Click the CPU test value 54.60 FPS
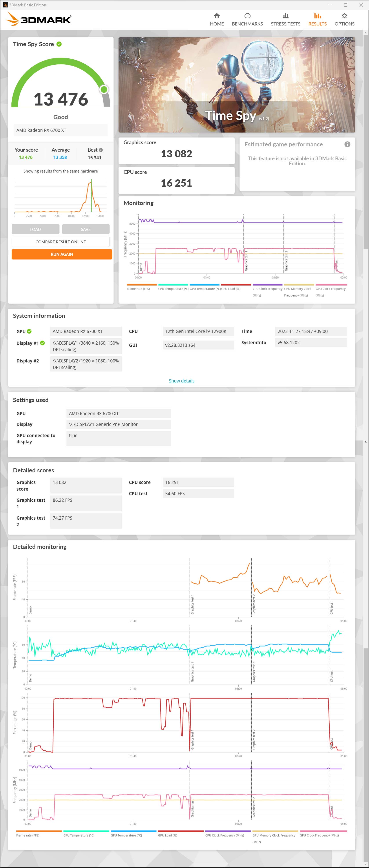Image resolution: width=369 pixels, height=868 pixels. point(198,493)
